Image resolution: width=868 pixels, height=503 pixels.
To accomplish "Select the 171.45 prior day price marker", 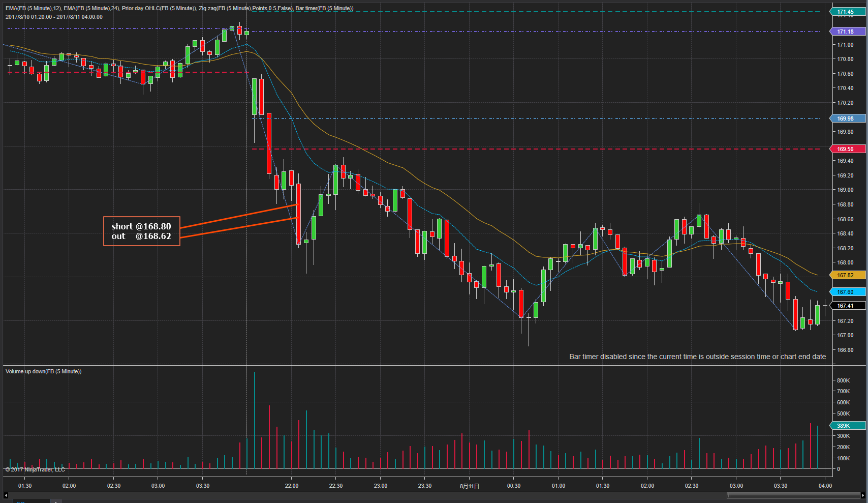I will point(848,12).
